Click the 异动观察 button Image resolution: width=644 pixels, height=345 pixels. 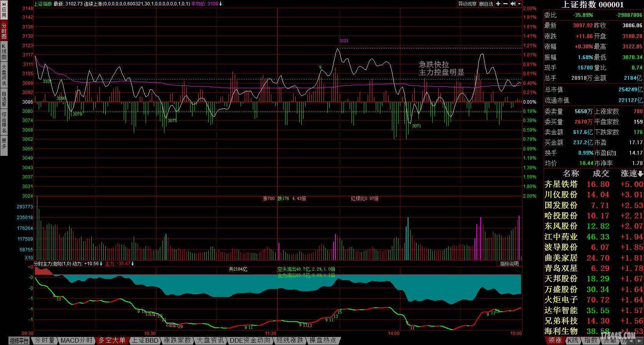click(467, 4)
